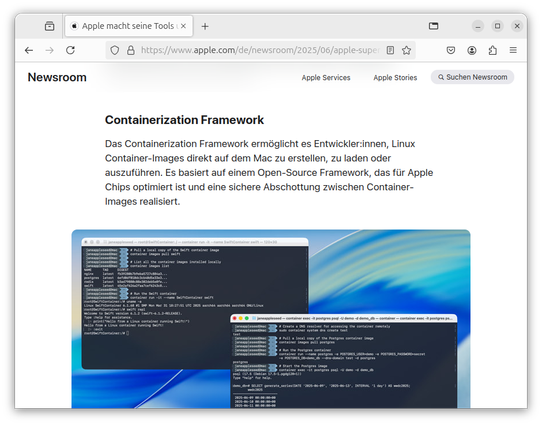Image resolution: width=542 pixels, height=425 pixels.
Task: Open the hamburger application menu
Action: (x=513, y=50)
